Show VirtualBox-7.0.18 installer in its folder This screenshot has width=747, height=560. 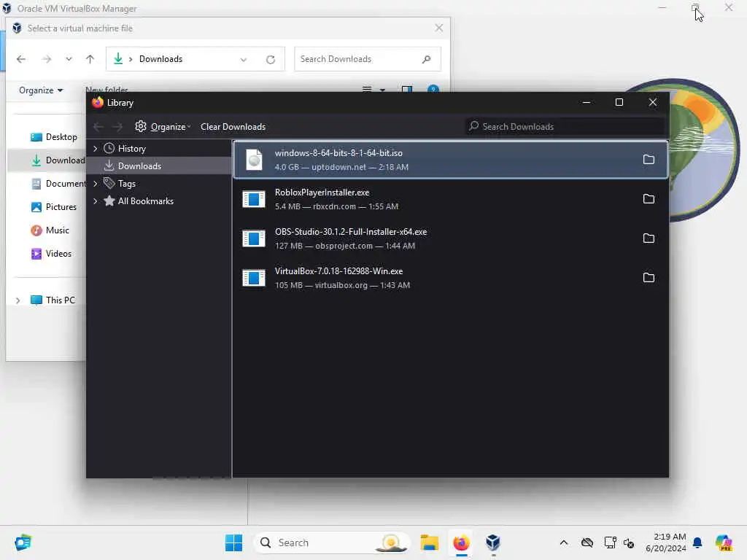click(x=649, y=278)
